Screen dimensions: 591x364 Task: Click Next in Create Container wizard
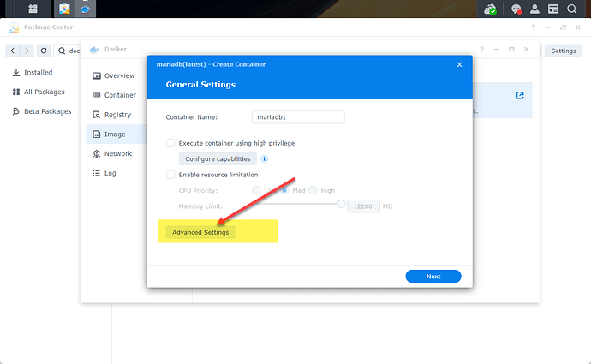coord(433,276)
